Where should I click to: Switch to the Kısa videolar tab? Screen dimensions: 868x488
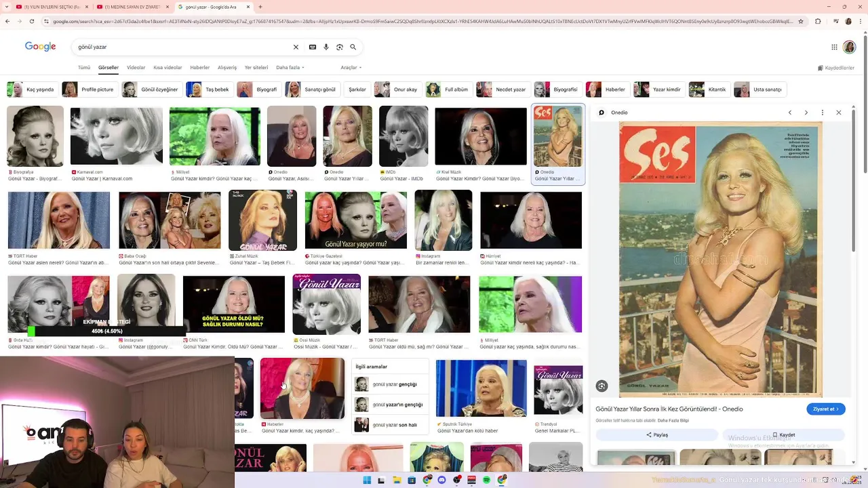tap(167, 68)
